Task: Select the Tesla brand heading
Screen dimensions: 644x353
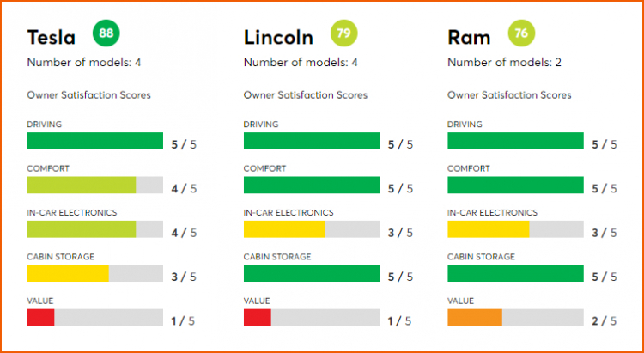Action: pyautogui.click(x=52, y=38)
